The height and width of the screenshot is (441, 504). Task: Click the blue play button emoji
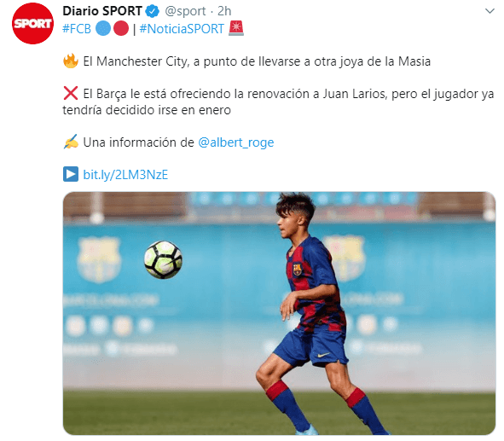tap(71, 174)
